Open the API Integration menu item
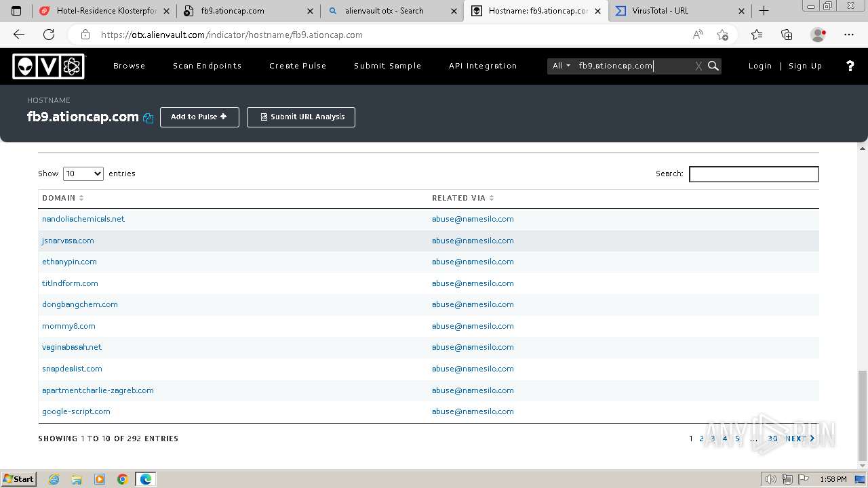The image size is (868, 488). click(483, 66)
